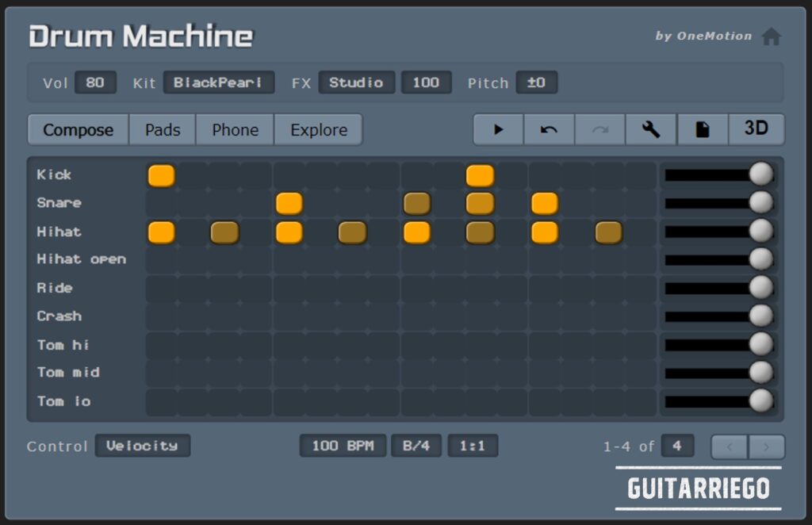This screenshot has height=525, width=812.
Task: Click the Kick track label
Action: click(54, 174)
